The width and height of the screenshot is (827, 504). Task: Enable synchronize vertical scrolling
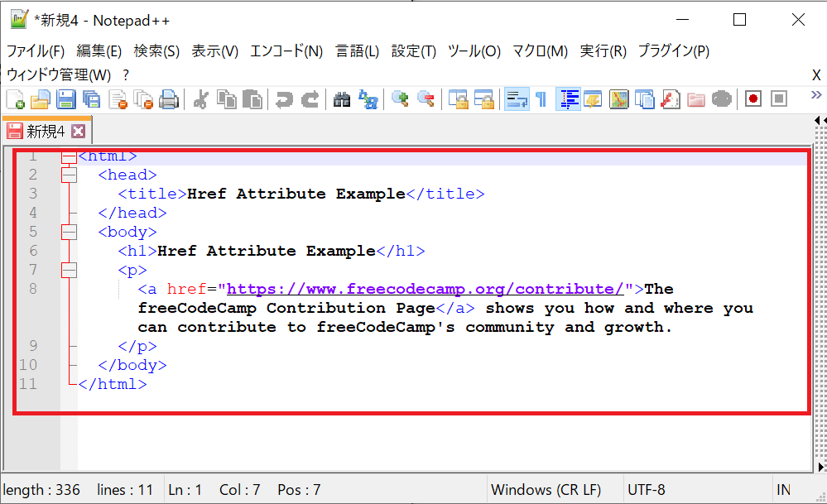[458, 98]
